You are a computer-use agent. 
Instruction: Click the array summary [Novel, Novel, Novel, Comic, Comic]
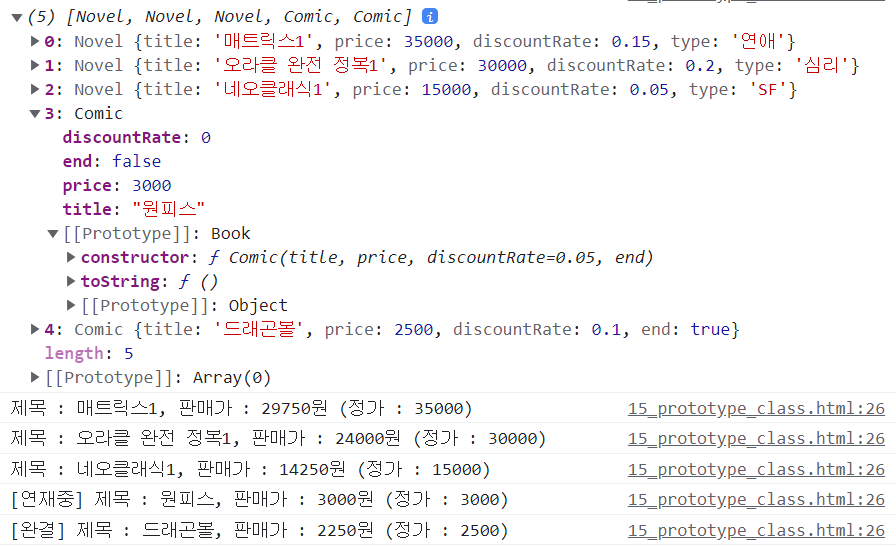coord(238,17)
